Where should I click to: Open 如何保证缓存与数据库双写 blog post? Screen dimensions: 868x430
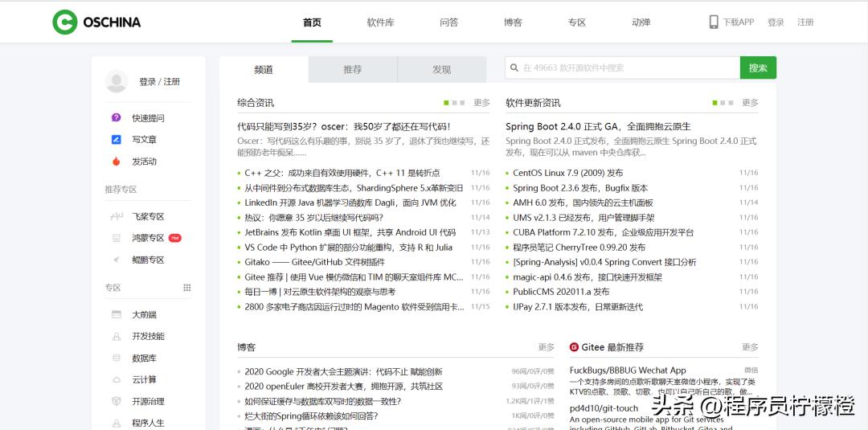[323, 401]
